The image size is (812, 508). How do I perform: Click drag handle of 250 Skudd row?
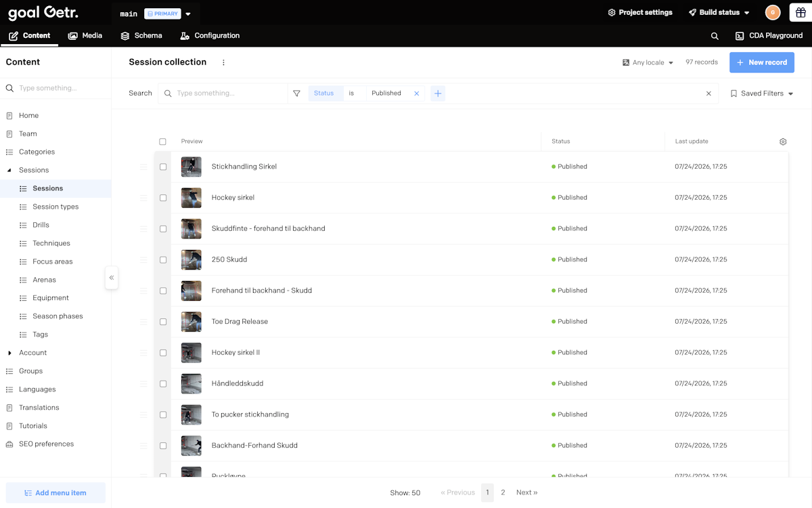(143, 259)
